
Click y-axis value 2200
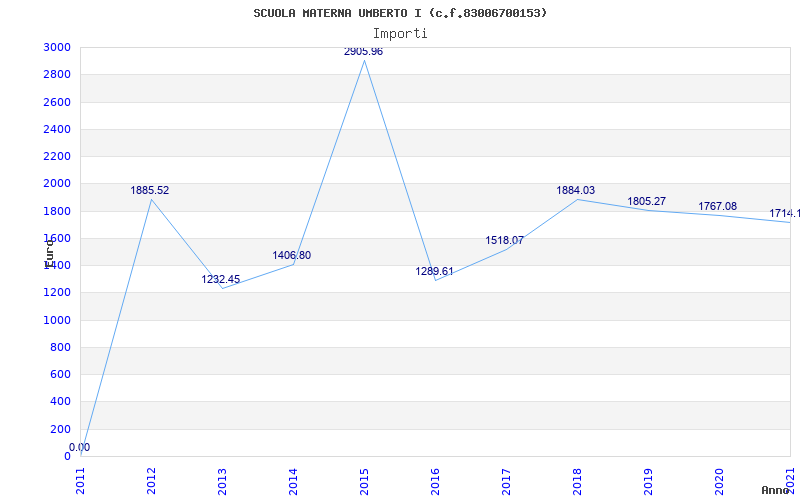tap(57, 156)
